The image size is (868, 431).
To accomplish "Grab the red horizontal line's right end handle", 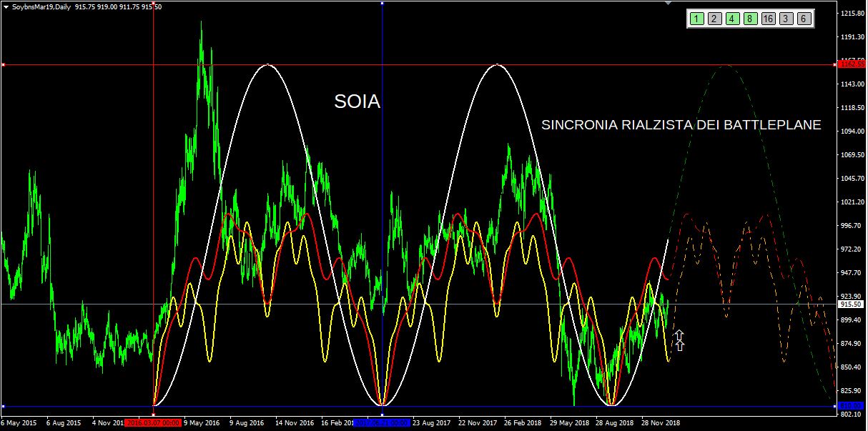I will pos(835,65).
